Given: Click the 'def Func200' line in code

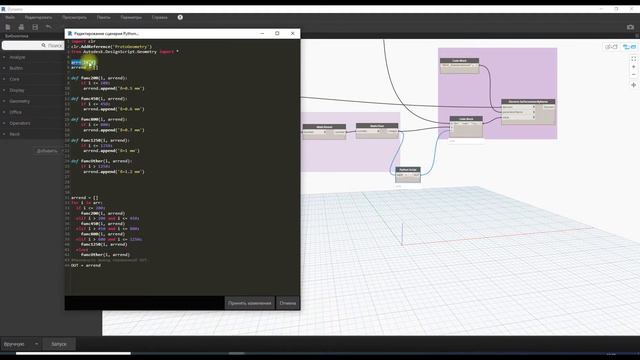Looking at the screenshot, I should tap(99, 78).
